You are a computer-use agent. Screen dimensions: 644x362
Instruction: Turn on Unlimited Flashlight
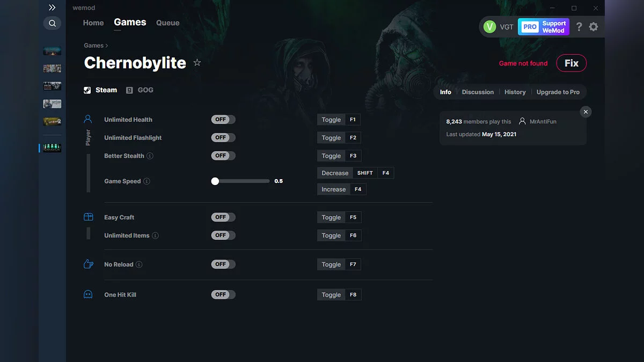pyautogui.click(x=223, y=137)
